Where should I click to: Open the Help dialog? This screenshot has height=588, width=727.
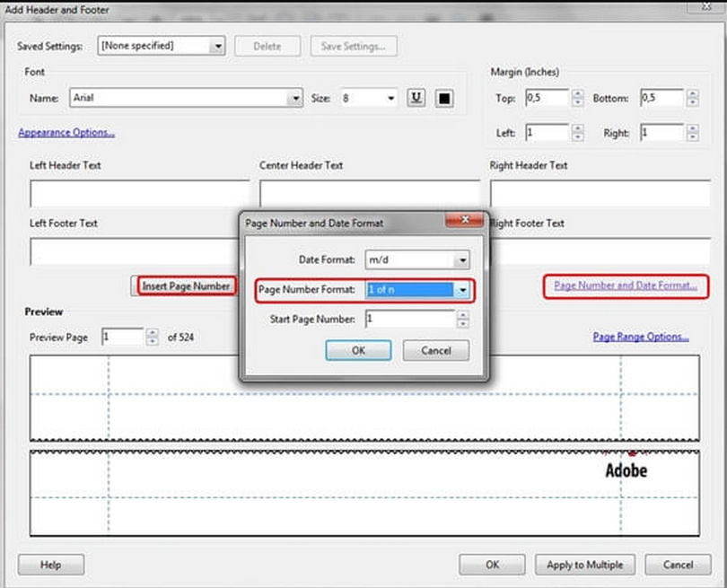click(x=50, y=565)
